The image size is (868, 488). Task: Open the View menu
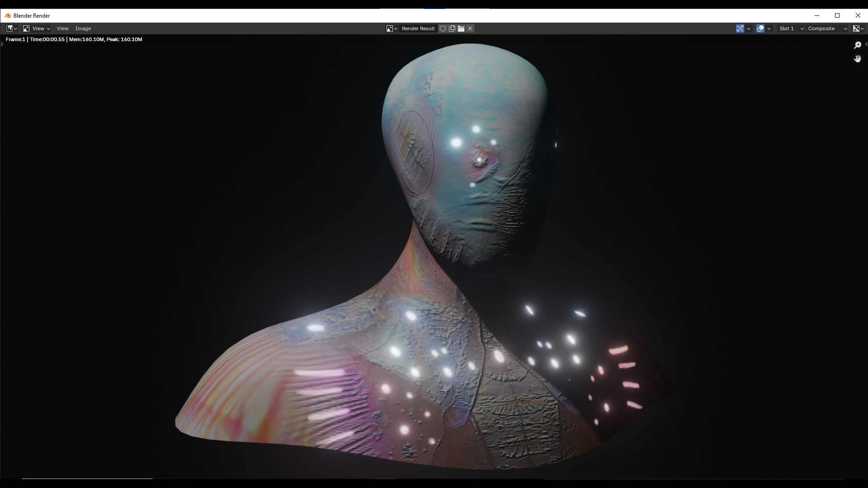62,28
